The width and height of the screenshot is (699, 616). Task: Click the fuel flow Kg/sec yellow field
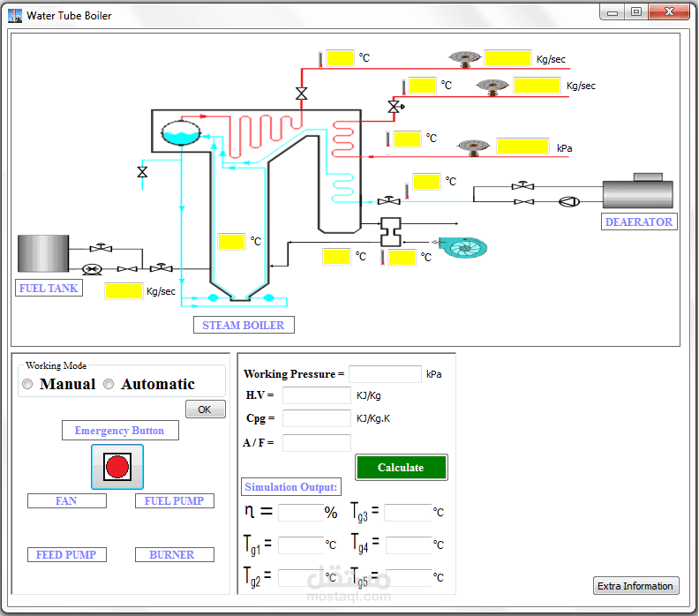[x=124, y=291]
